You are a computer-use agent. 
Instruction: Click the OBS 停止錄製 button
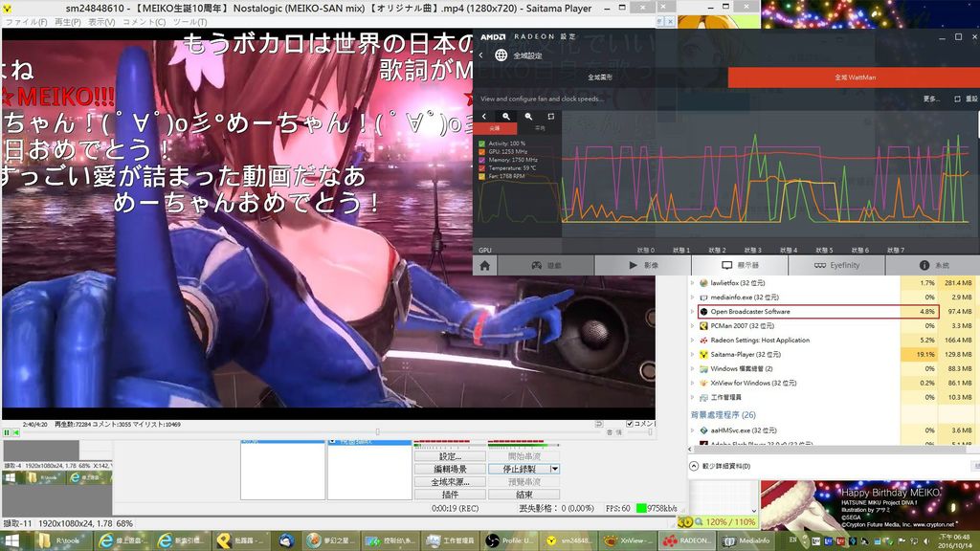point(519,469)
